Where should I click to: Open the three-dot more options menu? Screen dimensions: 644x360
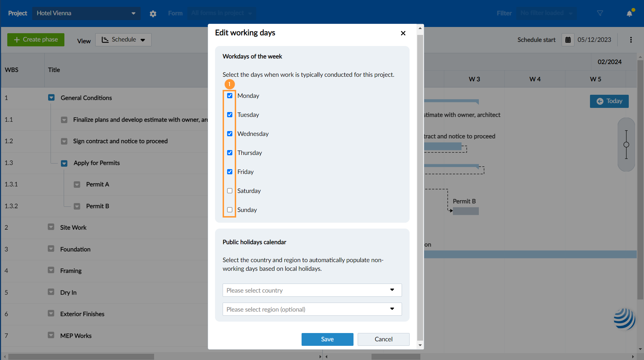[x=631, y=40]
